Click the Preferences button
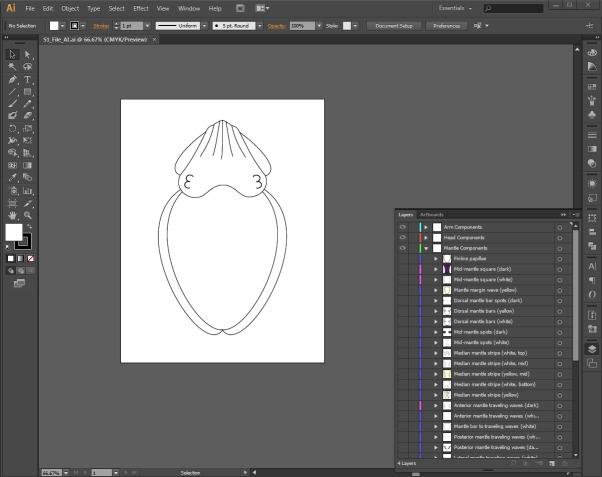602x477 pixels. [446, 26]
